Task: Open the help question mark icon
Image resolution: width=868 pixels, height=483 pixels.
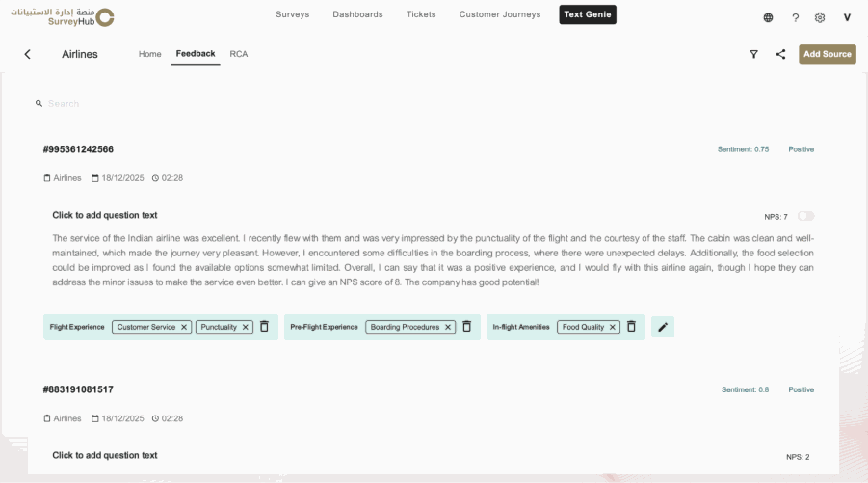Action: [x=795, y=17]
